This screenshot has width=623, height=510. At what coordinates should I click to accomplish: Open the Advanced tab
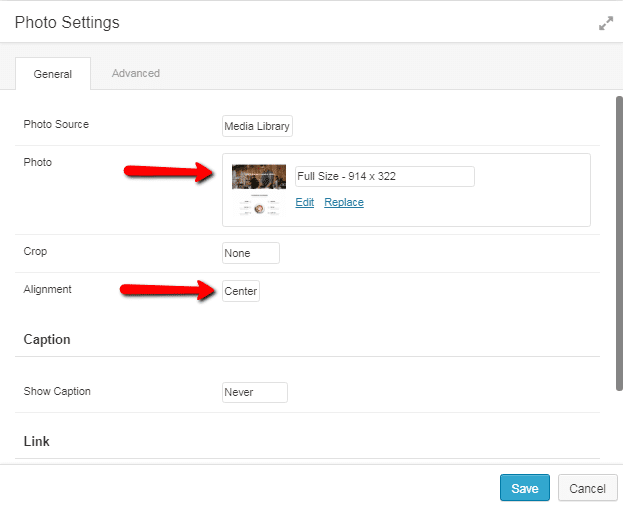(x=136, y=73)
